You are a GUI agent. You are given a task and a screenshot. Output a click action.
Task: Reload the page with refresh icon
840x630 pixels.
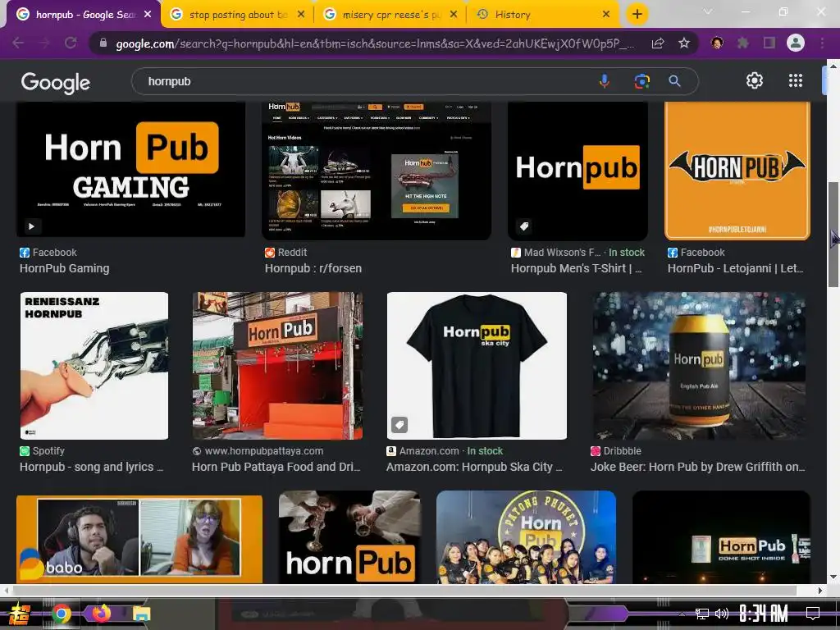click(x=71, y=43)
